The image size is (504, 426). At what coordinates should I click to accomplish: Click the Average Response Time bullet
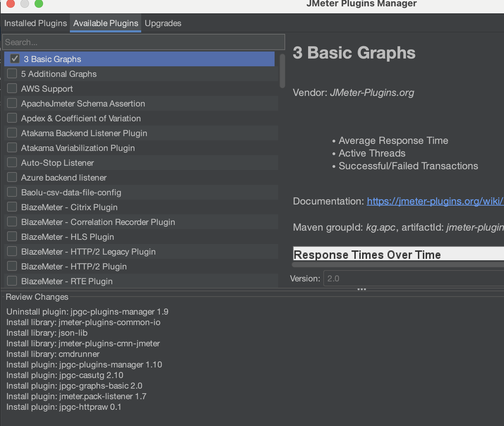(393, 140)
